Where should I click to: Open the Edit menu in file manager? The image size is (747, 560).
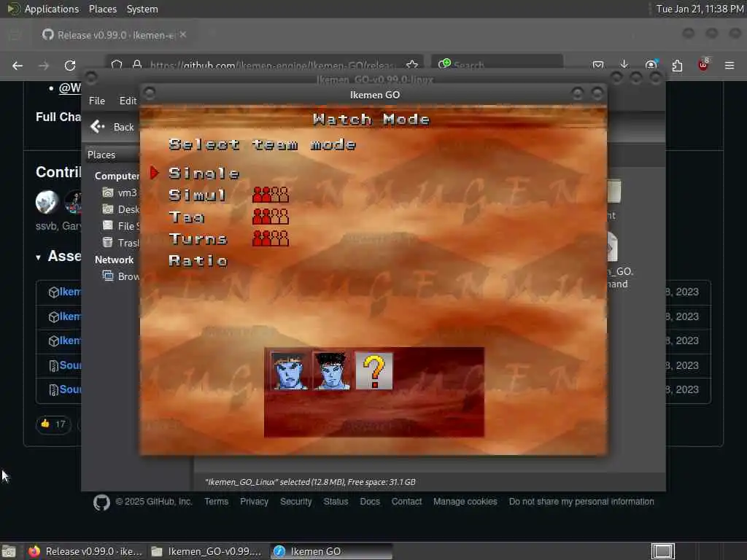[x=128, y=101]
